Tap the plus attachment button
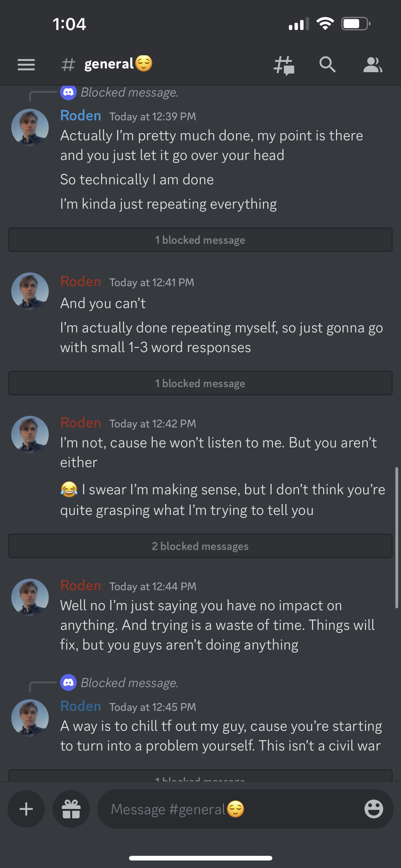Image resolution: width=401 pixels, height=868 pixels. (x=26, y=809)
